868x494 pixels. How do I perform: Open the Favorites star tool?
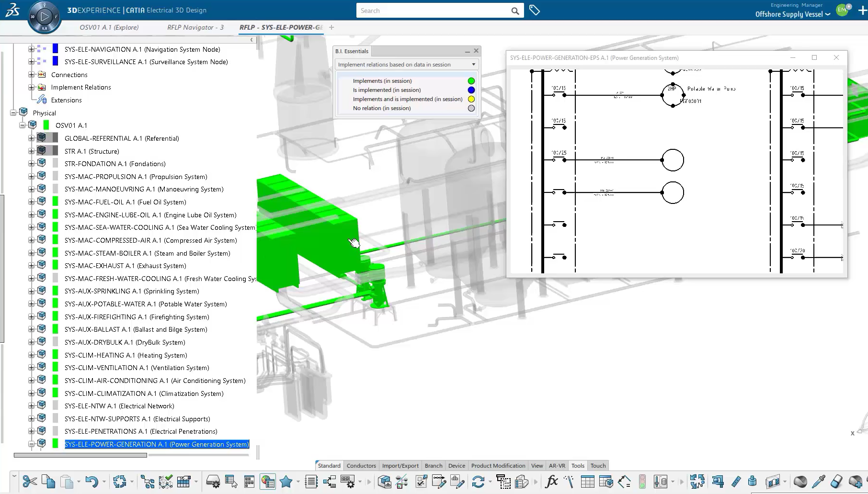tap(286, 482)
